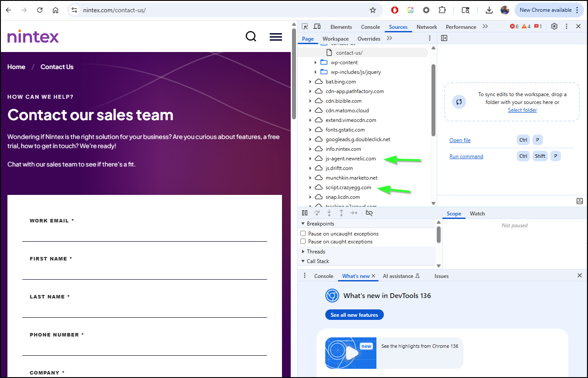The width and height of the screenshot is (588, 378).
Task: Open the Overrides navigator tab
Action: (369, 38)
